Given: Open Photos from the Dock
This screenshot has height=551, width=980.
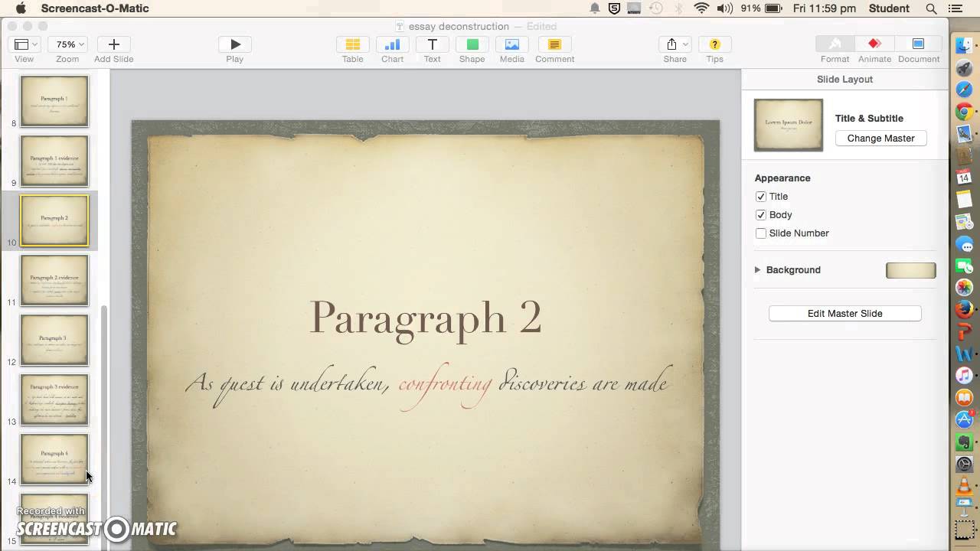Looking at the screenshot, I should coord(964,288).
